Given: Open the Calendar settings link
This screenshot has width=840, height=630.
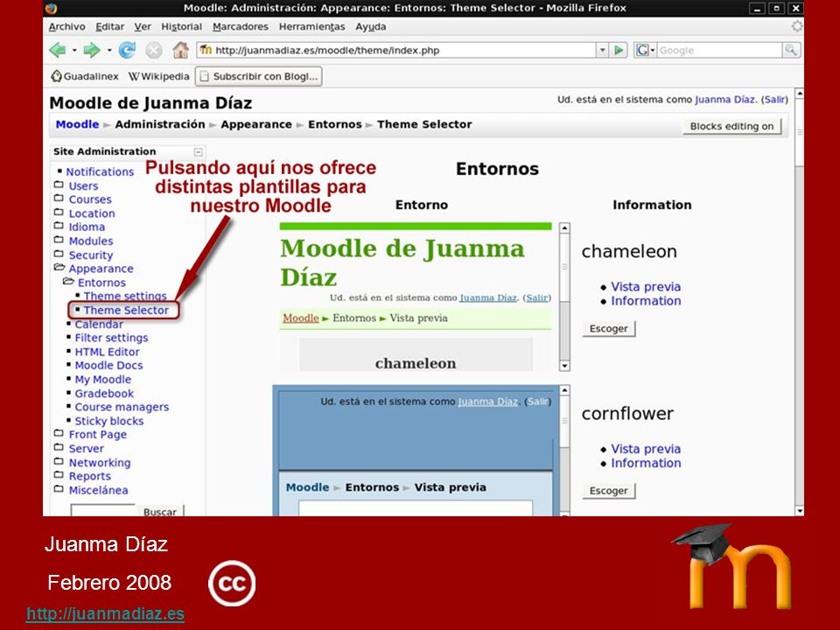Looking at the screenshot, I should coord(99,324).
